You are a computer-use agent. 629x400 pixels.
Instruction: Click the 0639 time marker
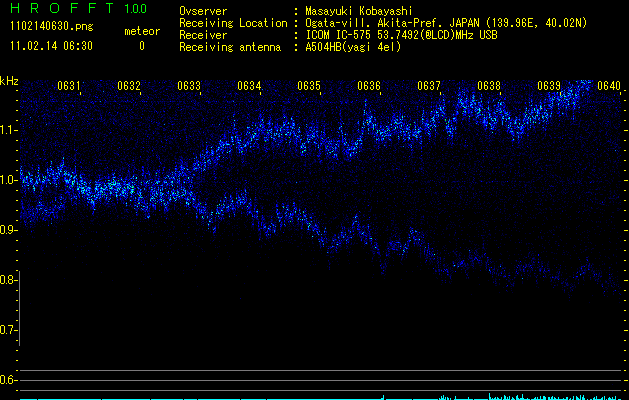(x=549, y=86)
